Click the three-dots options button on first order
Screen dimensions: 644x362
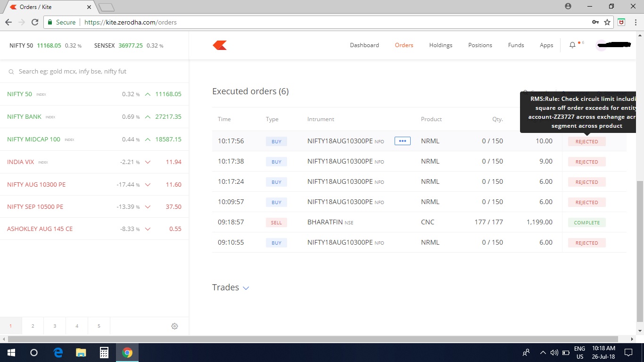tap(402, 141)
